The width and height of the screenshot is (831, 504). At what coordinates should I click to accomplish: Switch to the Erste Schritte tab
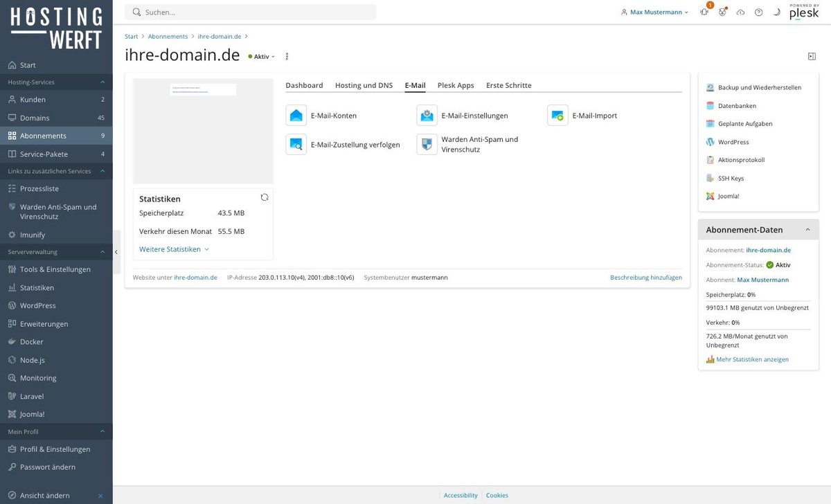[x=509, y=85]
